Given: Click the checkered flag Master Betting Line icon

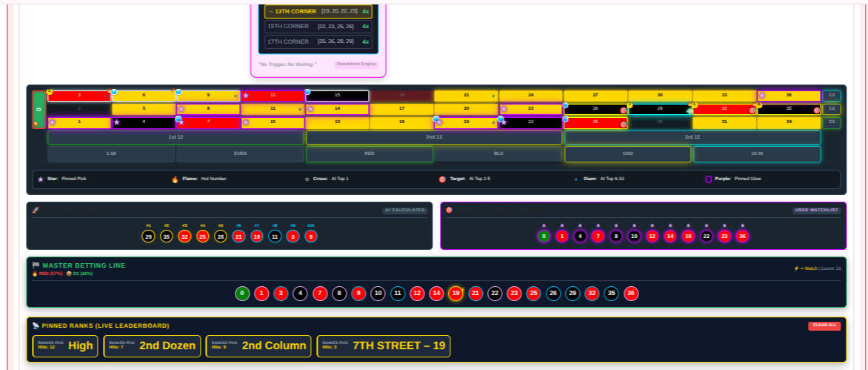Looking at the screenshot, I should click(x=35, y=265).
